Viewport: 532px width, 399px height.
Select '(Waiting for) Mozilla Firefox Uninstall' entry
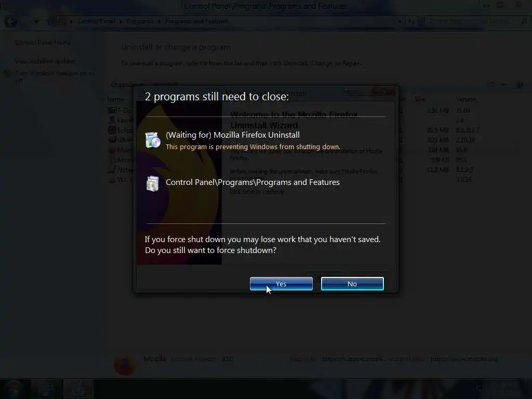tap(233, 135)
